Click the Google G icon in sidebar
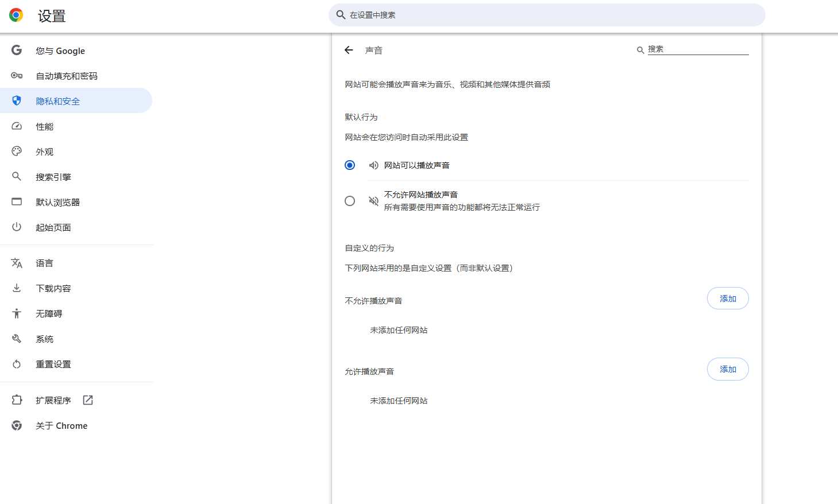Screen dimensions: 838x504 17,51
